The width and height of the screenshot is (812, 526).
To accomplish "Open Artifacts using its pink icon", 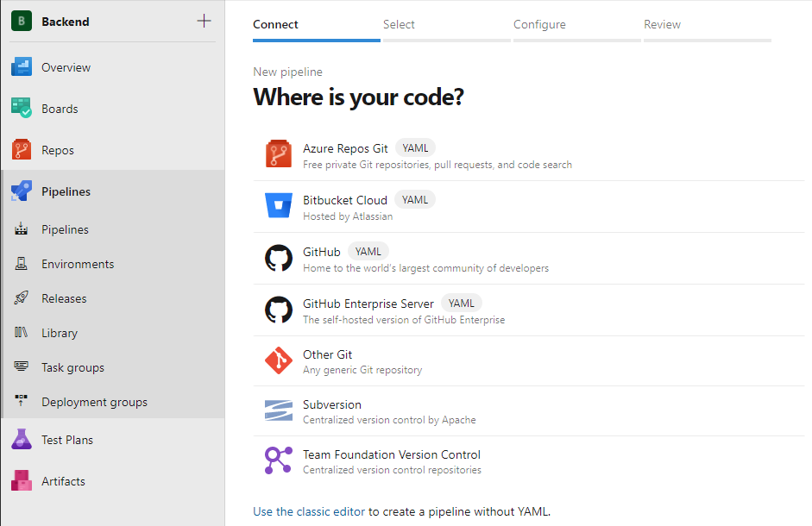I will [22, 481].
